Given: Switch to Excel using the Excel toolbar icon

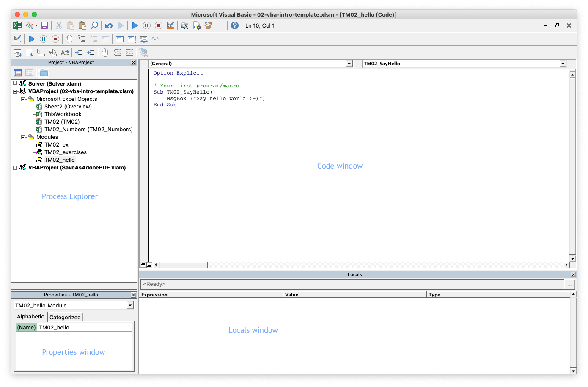Looking at the screenshot, I should point(17,25).
